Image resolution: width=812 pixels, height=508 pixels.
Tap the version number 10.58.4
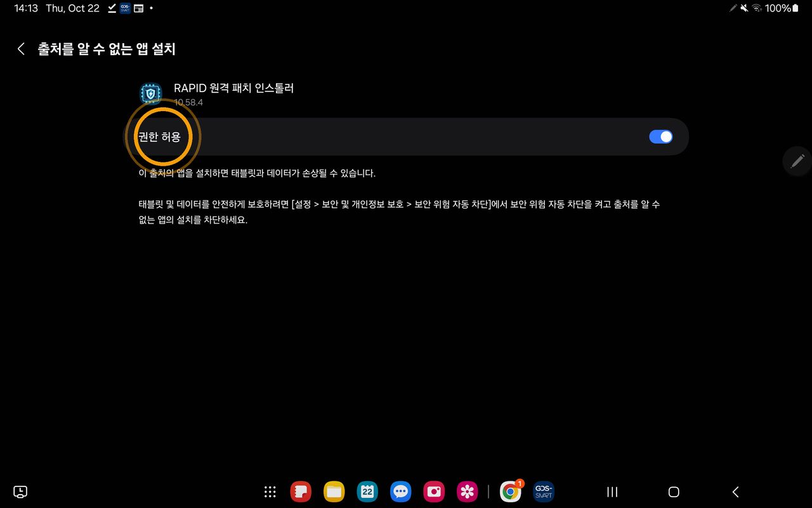188,102
